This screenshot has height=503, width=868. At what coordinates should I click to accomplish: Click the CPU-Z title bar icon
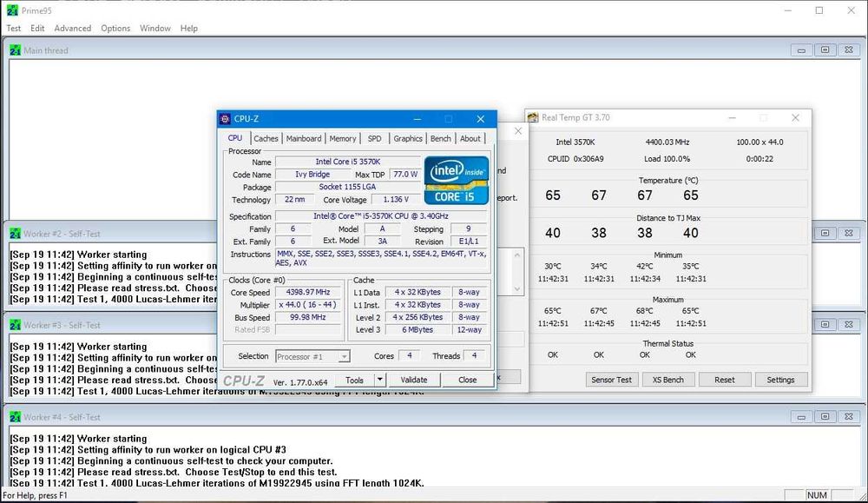(x=225, y=119)
